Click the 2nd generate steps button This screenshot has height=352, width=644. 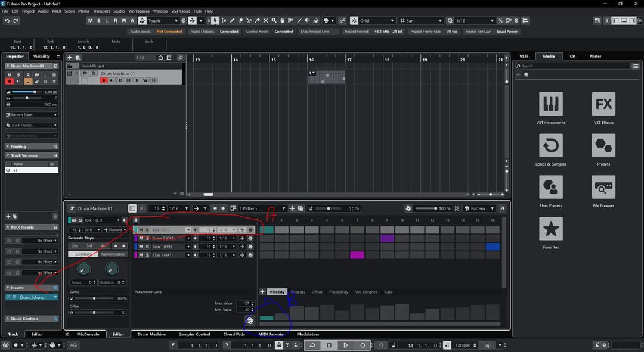point(75,246)
